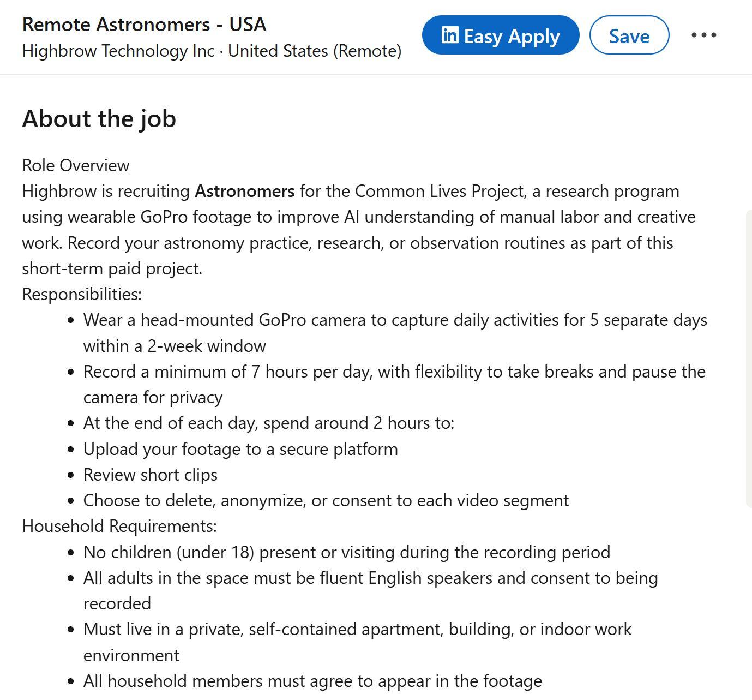Click the Upload your footage bullet text

point(240,450)
